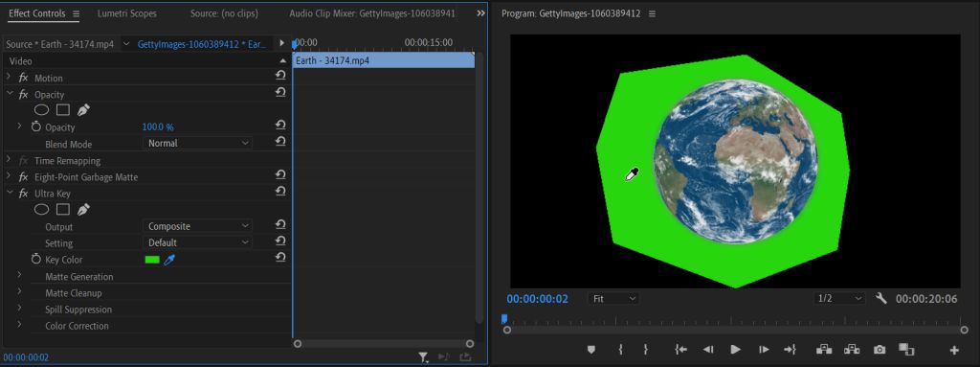Reset the Motion effect
This screenshot has height=367, width=980.
pos(280,75)
